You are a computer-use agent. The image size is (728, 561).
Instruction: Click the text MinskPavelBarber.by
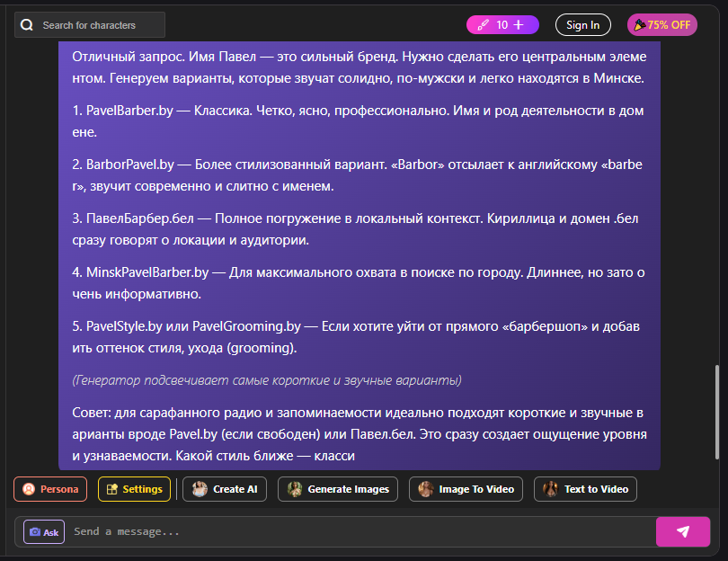click(147, 272)
